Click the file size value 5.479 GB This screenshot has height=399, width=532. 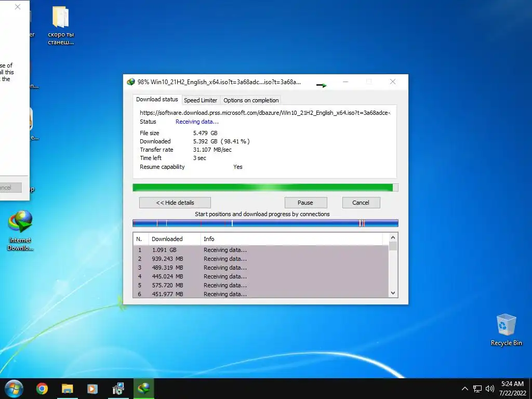point(205,133)
